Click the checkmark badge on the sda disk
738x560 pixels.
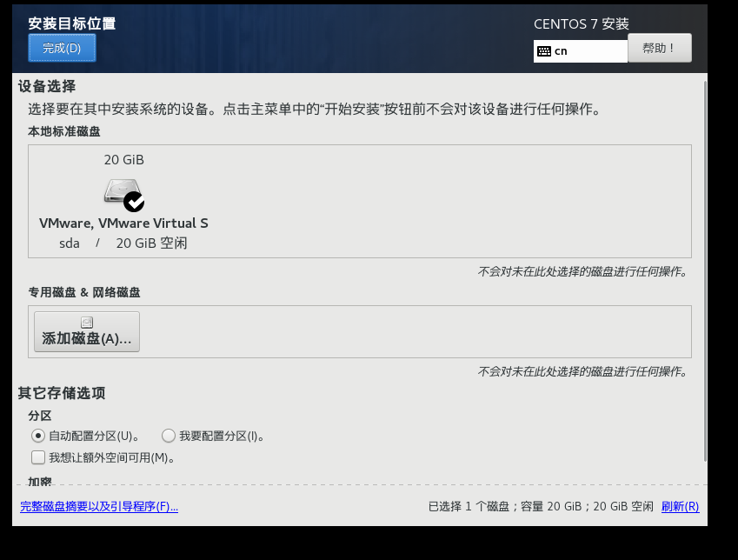point(134,202)
